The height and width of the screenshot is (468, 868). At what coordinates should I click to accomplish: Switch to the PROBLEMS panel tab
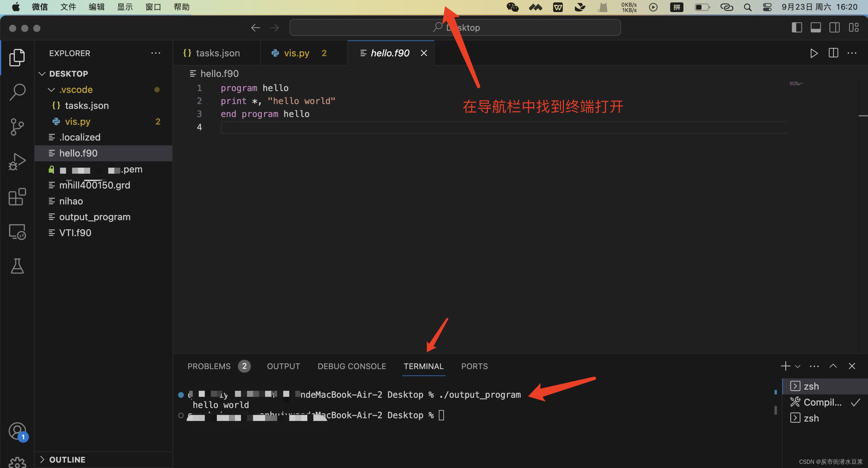point(209,366)
